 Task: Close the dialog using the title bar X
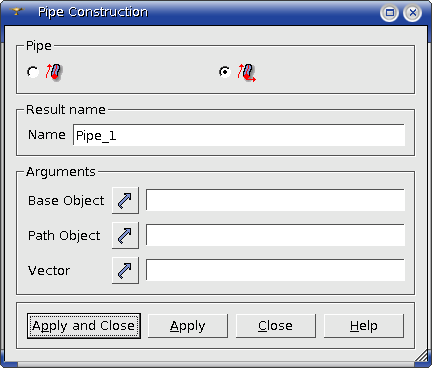(x=413, y=13)
